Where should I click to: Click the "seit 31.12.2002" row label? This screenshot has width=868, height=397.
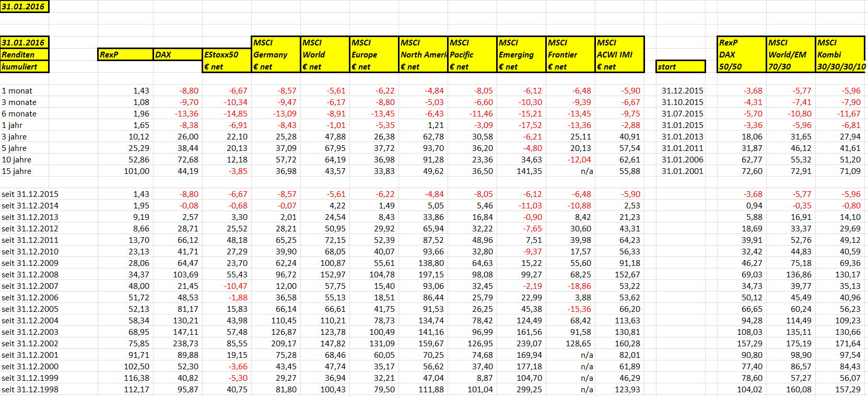coord(30,344)
